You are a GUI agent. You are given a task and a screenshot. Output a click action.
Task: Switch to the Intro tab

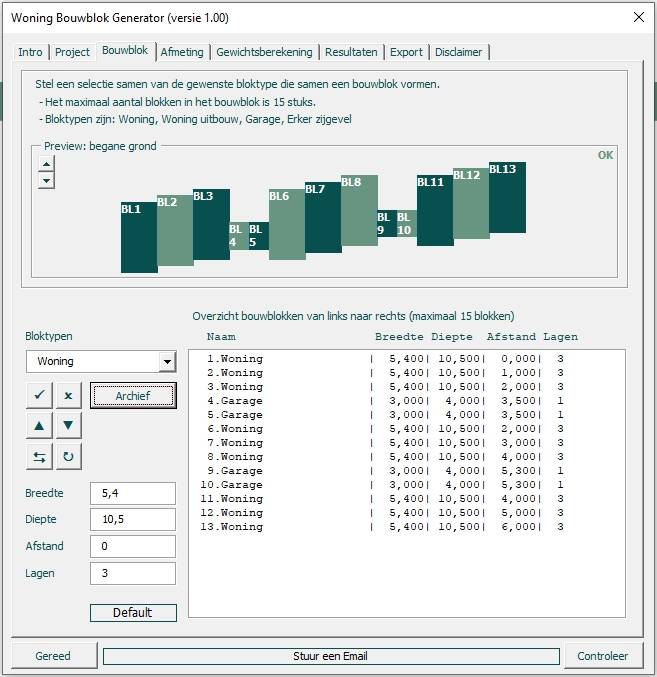click(x=30, y=52)
